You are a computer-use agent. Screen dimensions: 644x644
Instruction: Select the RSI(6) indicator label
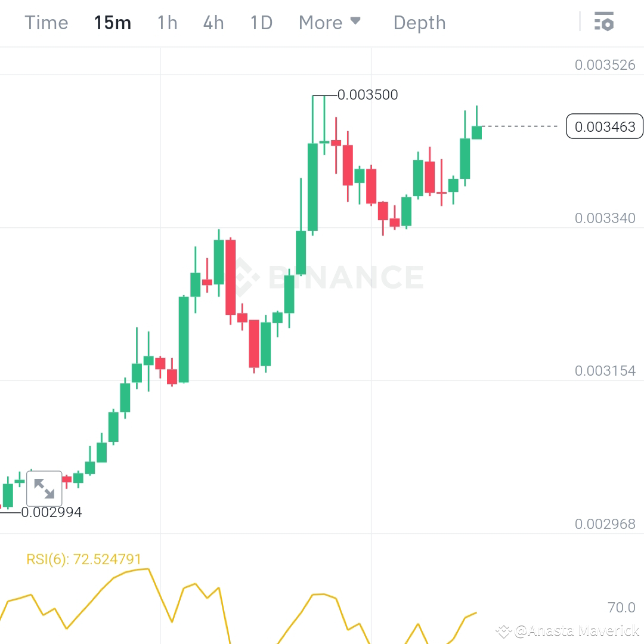coord(83,559)
